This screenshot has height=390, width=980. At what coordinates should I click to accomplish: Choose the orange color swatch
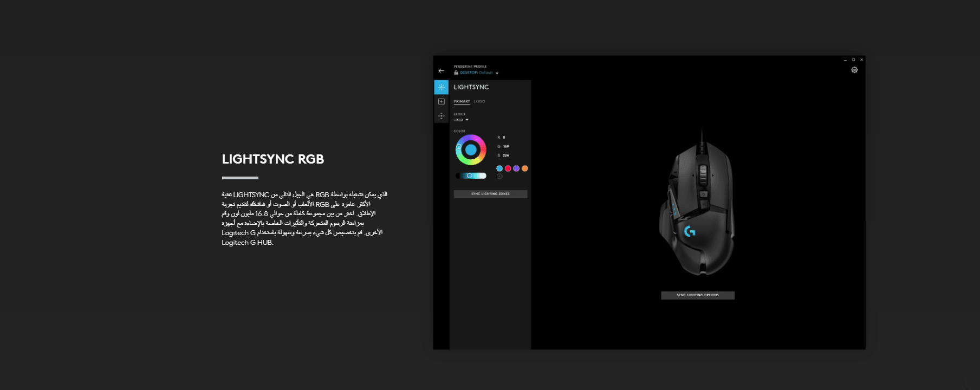click(524, 168)
